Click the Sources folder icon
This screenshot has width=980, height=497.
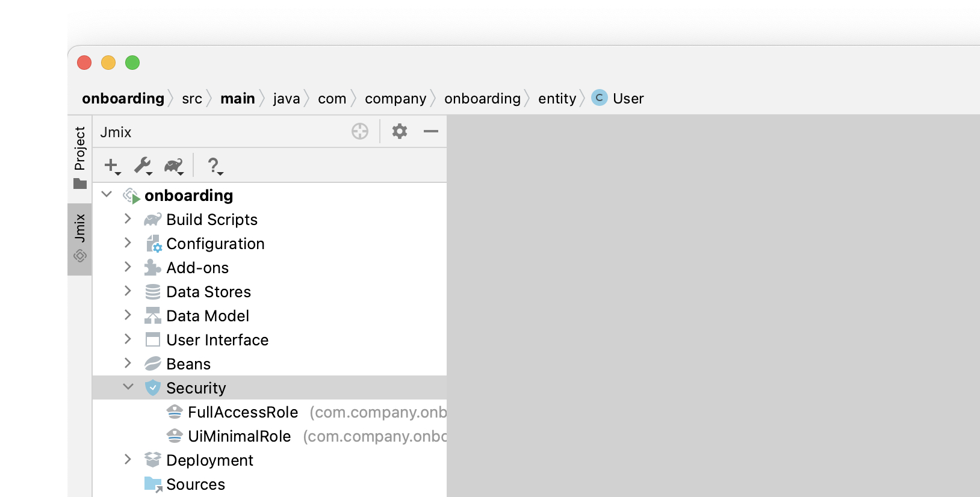tap(154, 484)
